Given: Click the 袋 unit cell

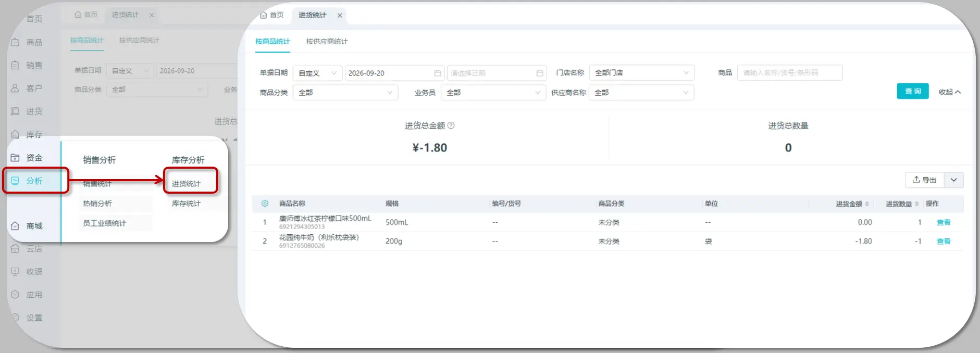Looking at the screenshot, I should pos(708,242).
